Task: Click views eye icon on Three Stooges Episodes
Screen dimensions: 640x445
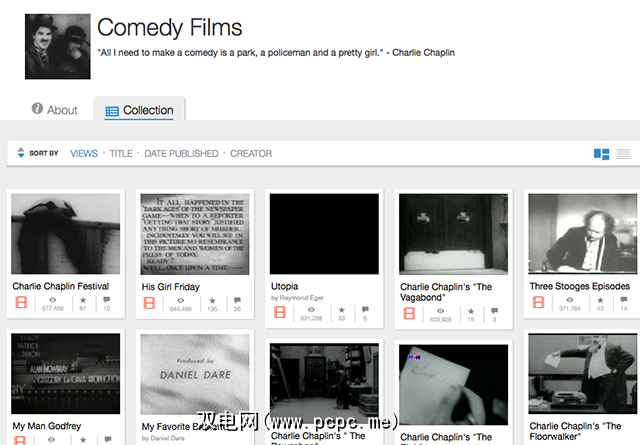Action: (x=570, y=300)
